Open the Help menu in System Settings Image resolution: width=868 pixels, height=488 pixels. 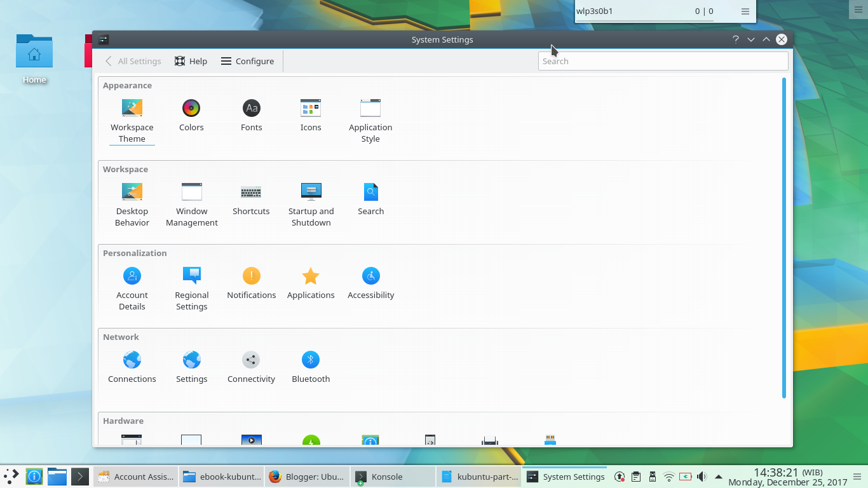click(x=191, y=61)
